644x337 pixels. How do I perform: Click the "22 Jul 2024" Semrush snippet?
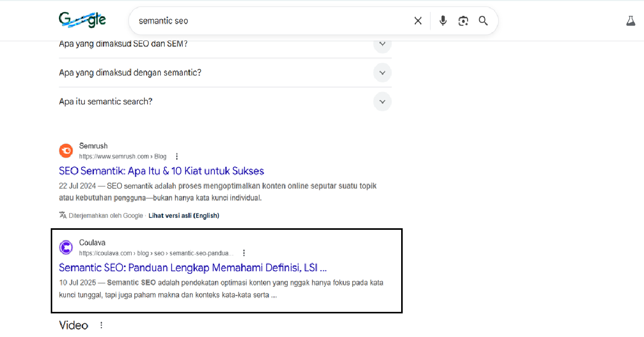[218, 191]
